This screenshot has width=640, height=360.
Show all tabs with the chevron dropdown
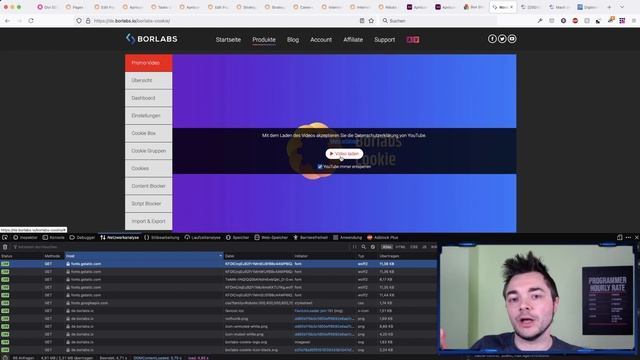pyautogui.click(x=622, y=7)
